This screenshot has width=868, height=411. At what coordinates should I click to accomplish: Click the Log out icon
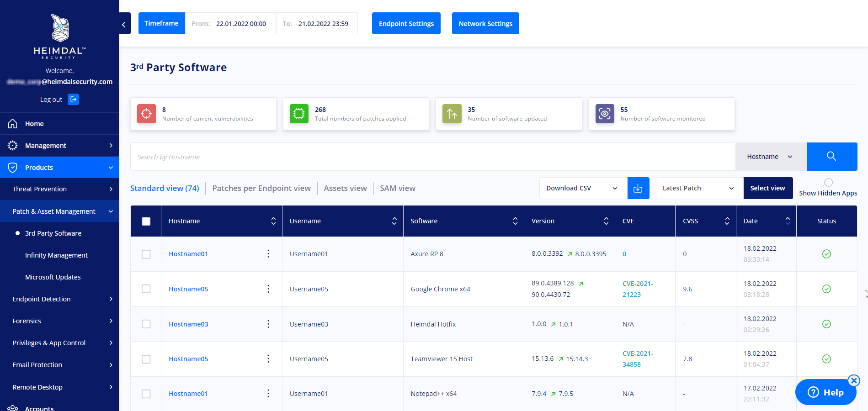tap(73, 99)
